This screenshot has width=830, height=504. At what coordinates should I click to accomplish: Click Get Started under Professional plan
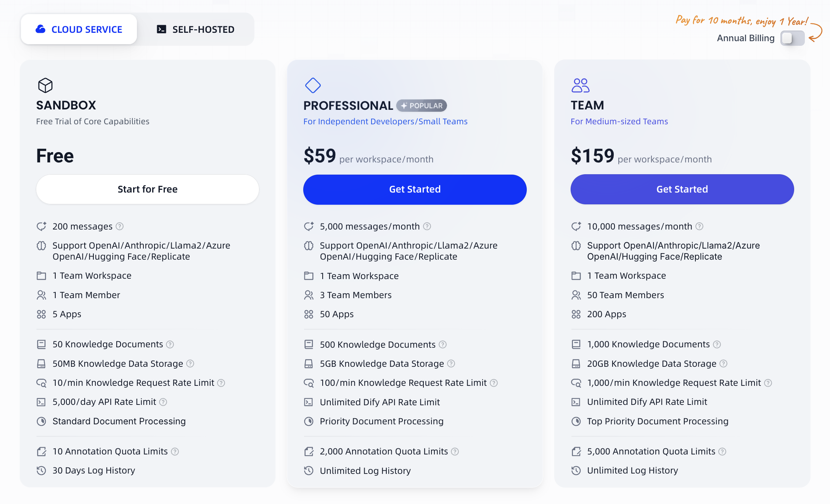click(x=415, y=189)
